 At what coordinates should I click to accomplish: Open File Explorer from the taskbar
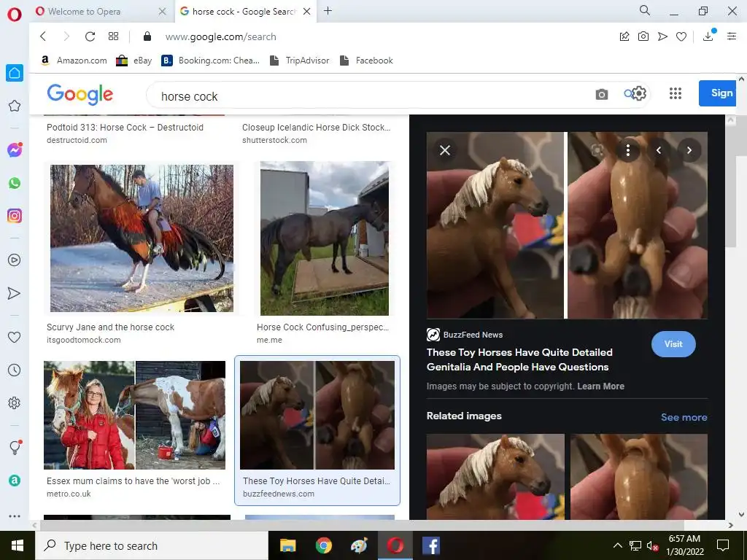[287, 545]
